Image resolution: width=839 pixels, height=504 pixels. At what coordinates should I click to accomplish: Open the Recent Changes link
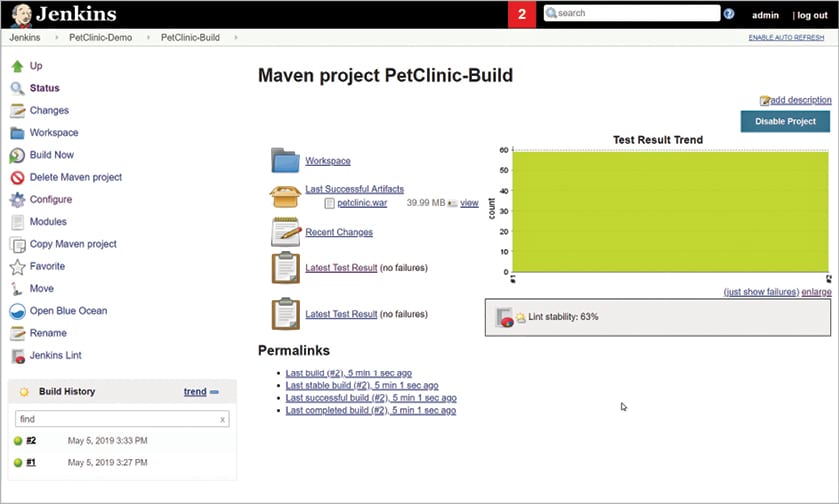pyautogui.click(x=339, y=232)
